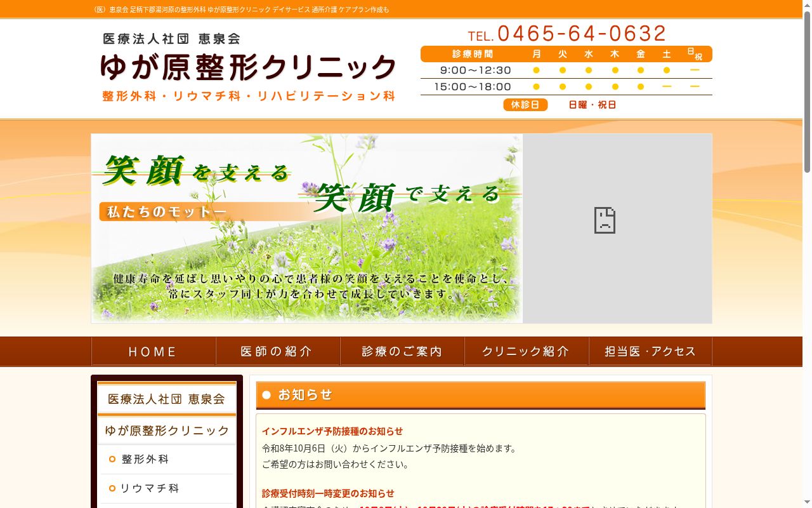This screenshot has height=508, width=812.
Task: Click the top orange bar description text
Action: pos(241,10)
